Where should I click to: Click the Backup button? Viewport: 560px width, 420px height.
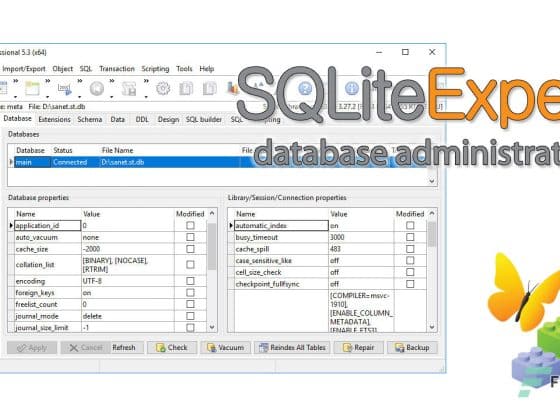tap(412, 348)
